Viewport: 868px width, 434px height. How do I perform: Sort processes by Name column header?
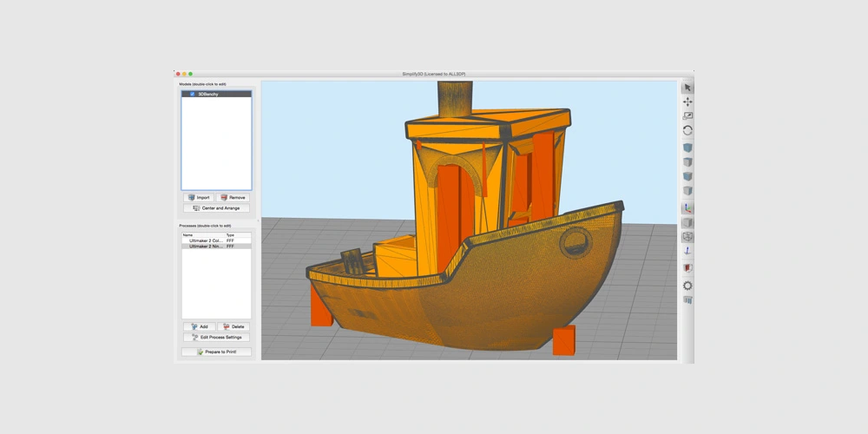tap(203, 235)
